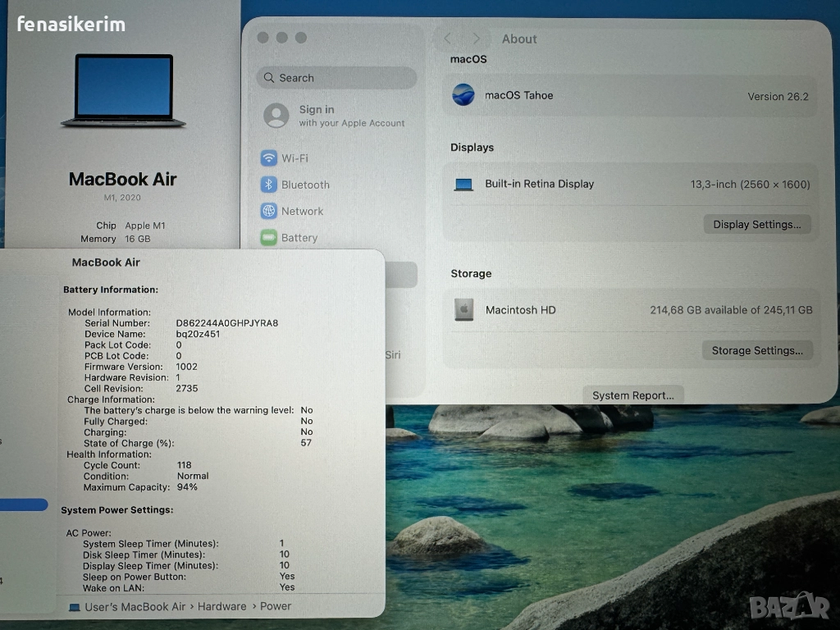This screenshot has width=840, height=630.
Task: Select the Bluetooth sidebar icon
Action: [x=269, y=185]
